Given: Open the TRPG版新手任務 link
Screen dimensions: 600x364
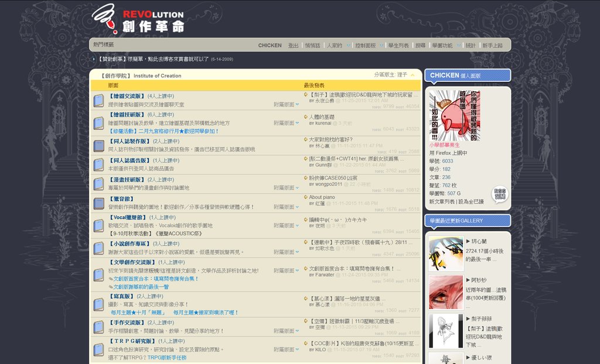Looking at the screenshot, I should [167, 358].
